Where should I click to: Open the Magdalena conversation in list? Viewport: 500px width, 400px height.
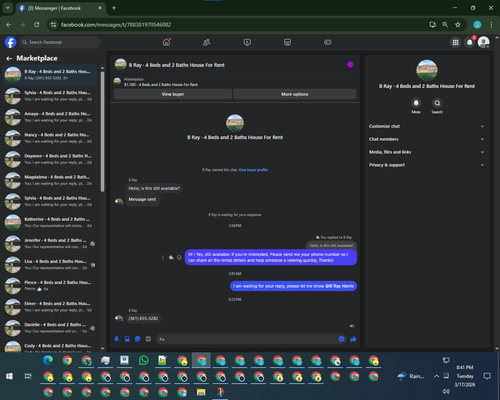coord(50,180)
